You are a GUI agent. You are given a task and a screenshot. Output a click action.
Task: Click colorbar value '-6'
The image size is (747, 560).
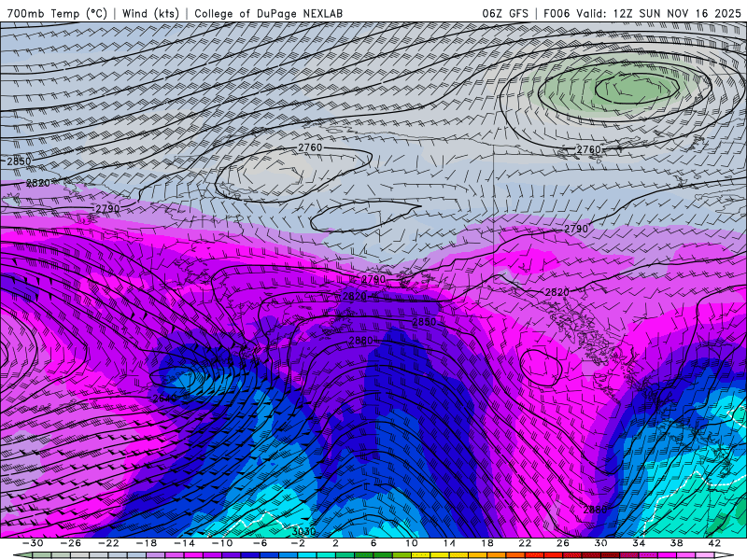261,543
